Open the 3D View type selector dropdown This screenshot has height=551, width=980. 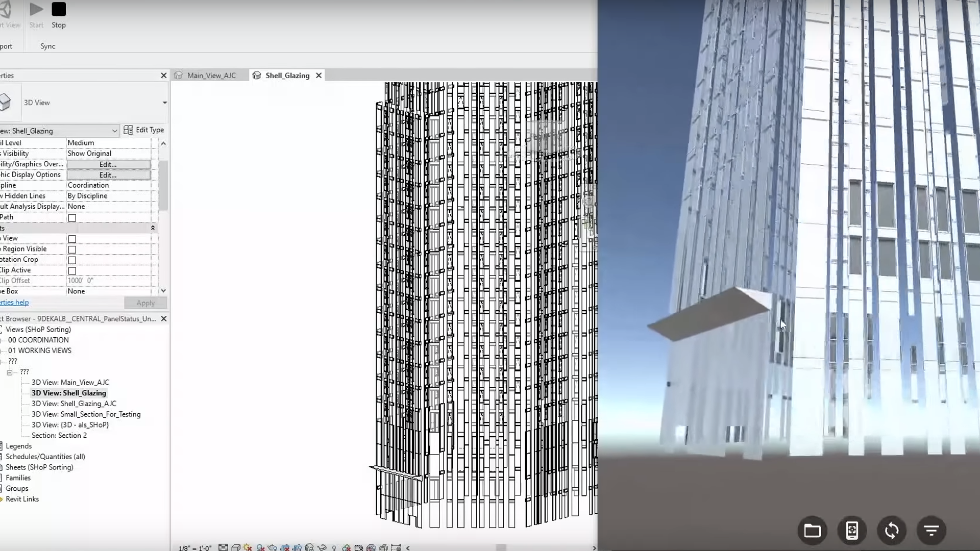163,103
